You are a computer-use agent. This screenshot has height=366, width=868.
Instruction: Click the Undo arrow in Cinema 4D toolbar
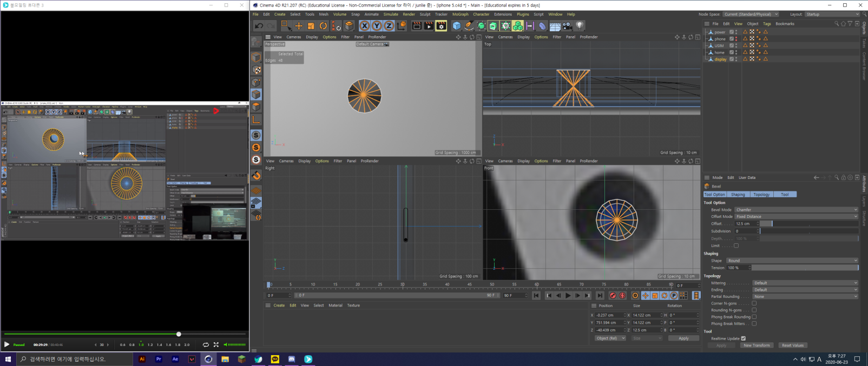point(259,25)
